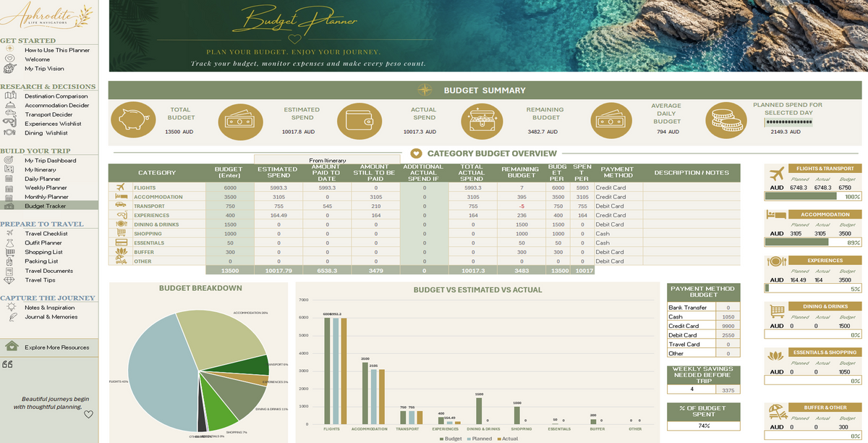Open the Experiences Wishlist sheet
This screenshot has height=443, width=868.
point(53,124)
